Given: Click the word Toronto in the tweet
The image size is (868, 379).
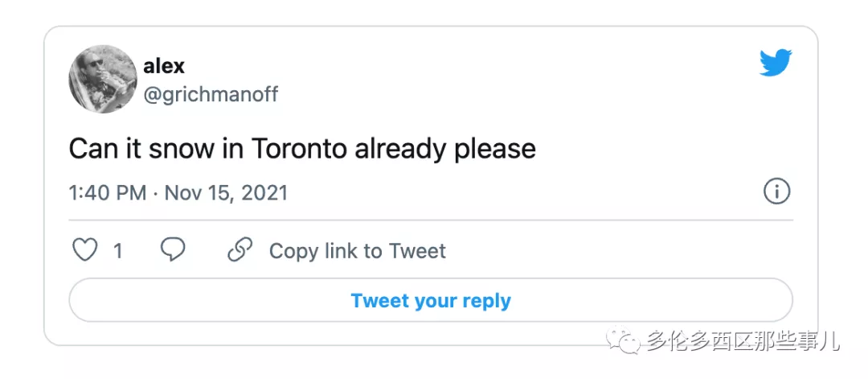Looking at the screenshot, I should click(x=299, y=149).
